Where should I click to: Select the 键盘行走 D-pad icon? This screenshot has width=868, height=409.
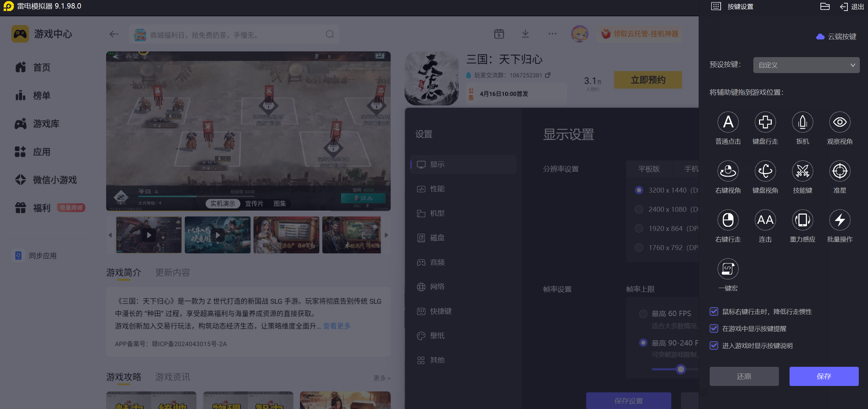[x=765, y=122]
